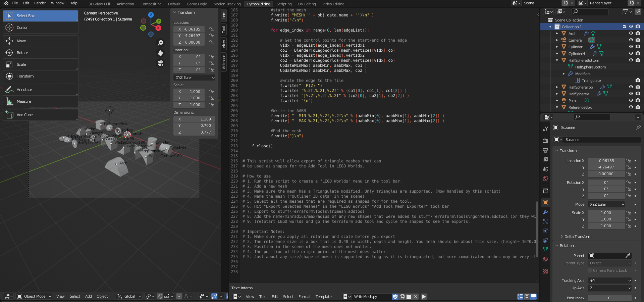Toggle visibility of Camera in outliner
644x302 pixels.
[631, 40]
